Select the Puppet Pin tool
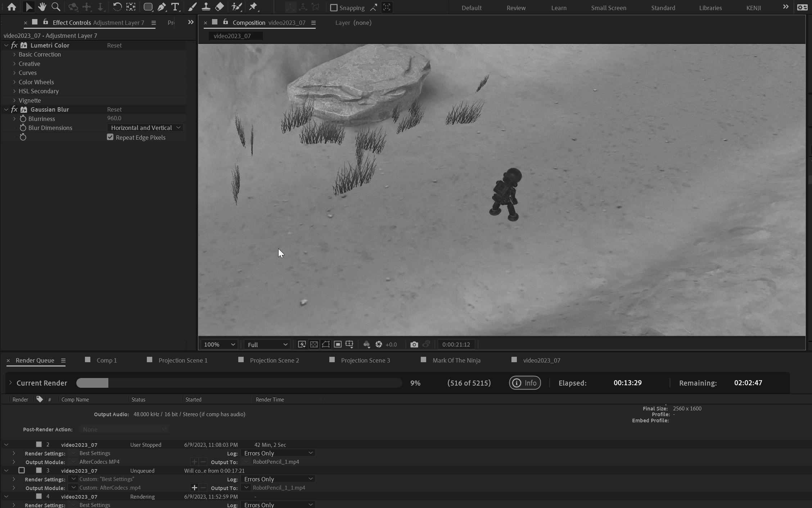 coord(253,7)
